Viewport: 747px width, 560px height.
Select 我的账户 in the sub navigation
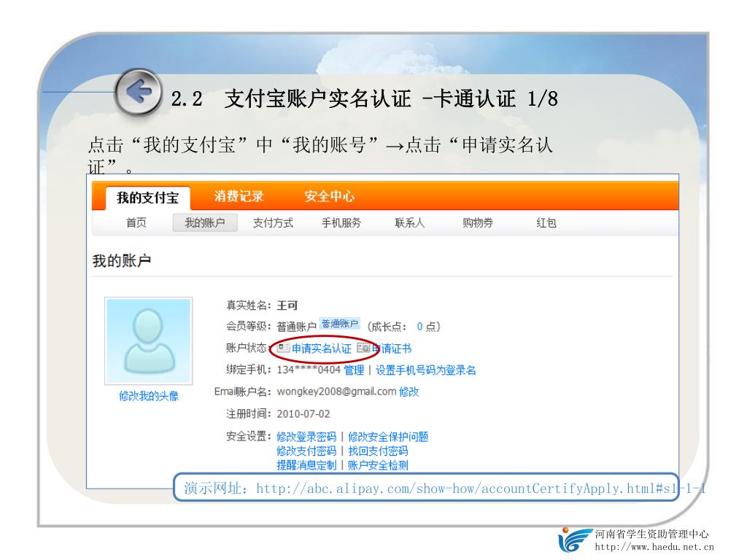(x=205, y=222)
